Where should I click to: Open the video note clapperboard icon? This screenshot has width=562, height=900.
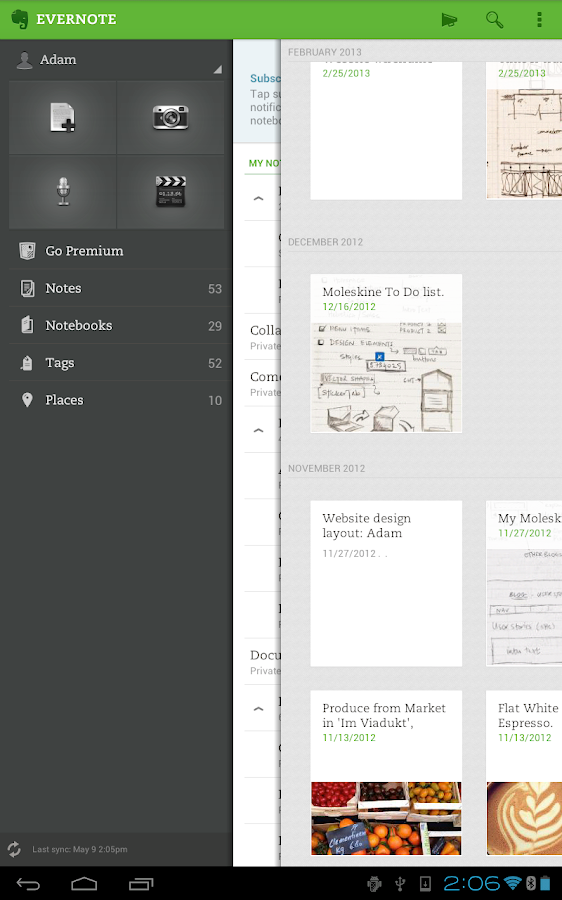170,192
